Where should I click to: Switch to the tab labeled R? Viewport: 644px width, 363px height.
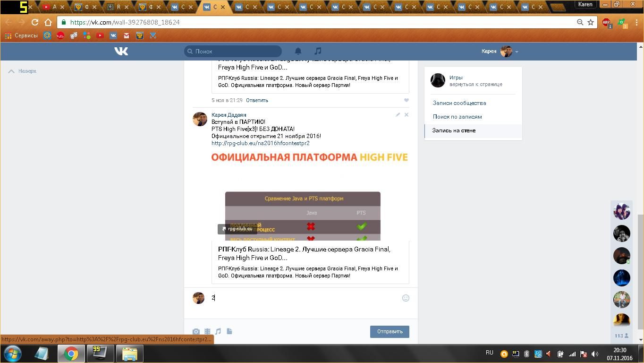tap(118, 7)
